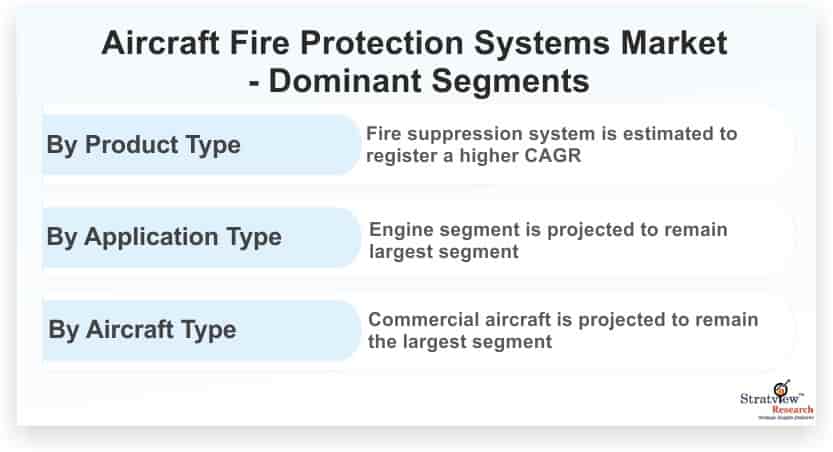Click the target emblem above Stratview logo

pos(781,388)
